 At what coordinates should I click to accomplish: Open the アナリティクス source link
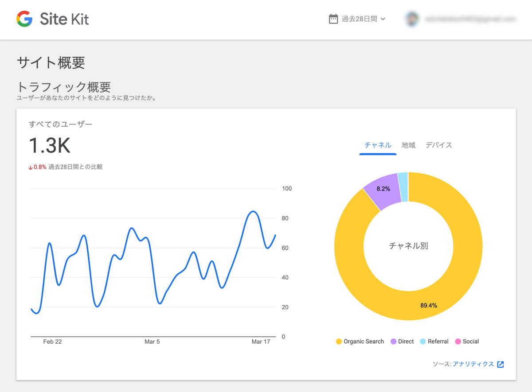coord(473,364)
